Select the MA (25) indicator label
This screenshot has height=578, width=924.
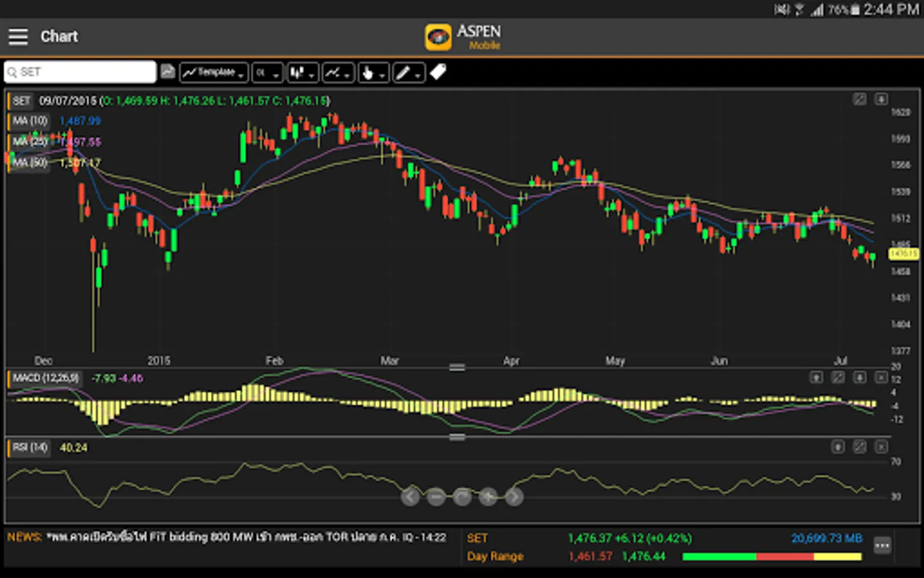30,142
